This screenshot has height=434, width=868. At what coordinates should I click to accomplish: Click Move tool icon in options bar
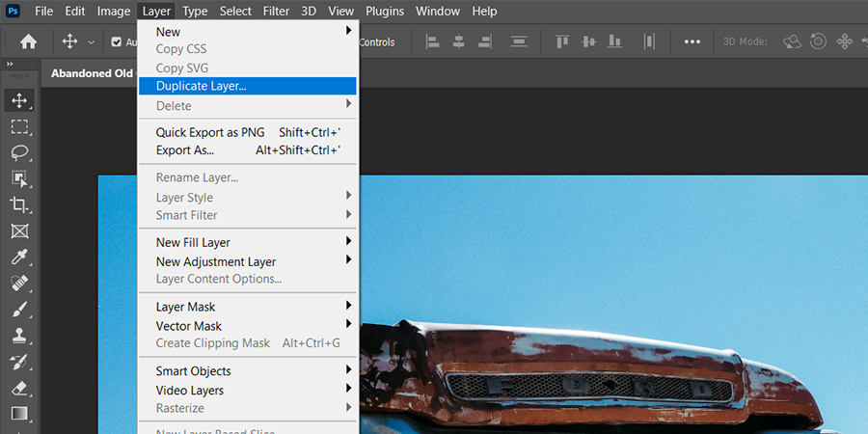[69, 41]
